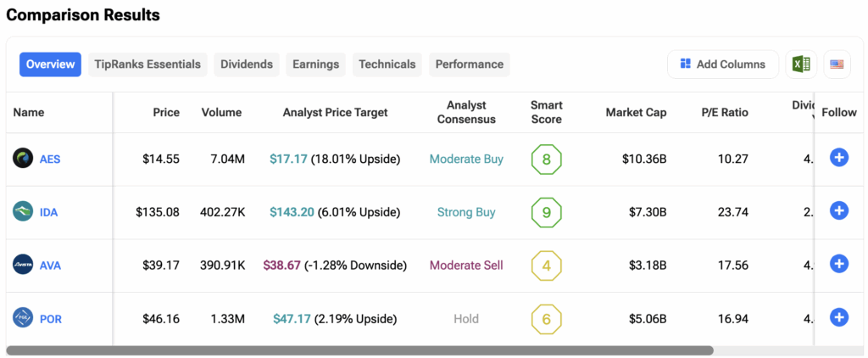Open the AES ticker link
The width and height of the screenshot is (868, 358).
click(x=50, y=159)
